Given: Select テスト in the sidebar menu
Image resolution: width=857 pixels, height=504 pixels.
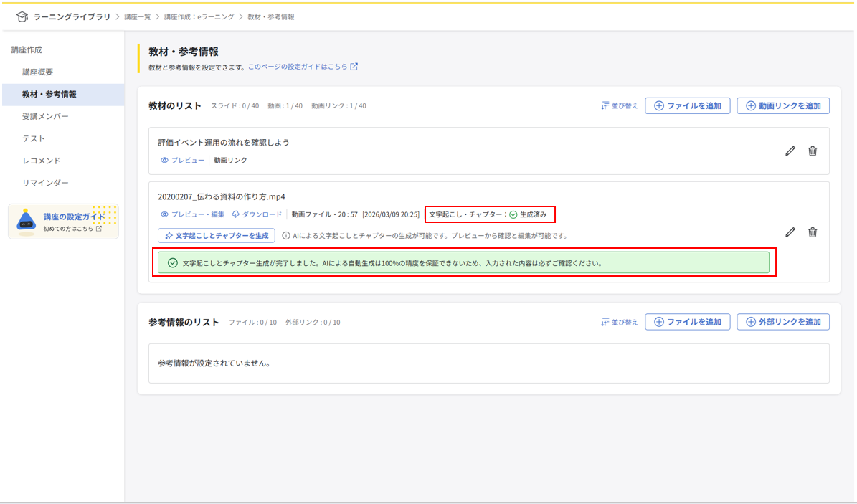Looking at the screenshot, I should click(x=34, y=138).
